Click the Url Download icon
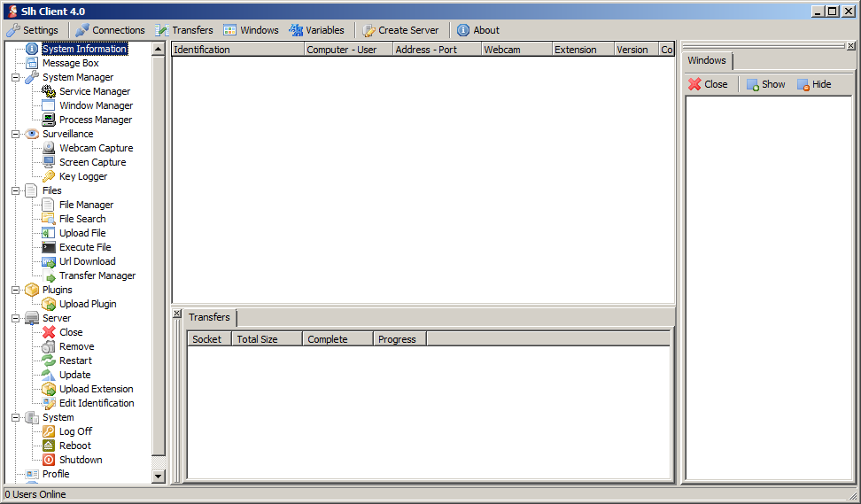Viewport: 861px width, 504px height. pos(49,261)
